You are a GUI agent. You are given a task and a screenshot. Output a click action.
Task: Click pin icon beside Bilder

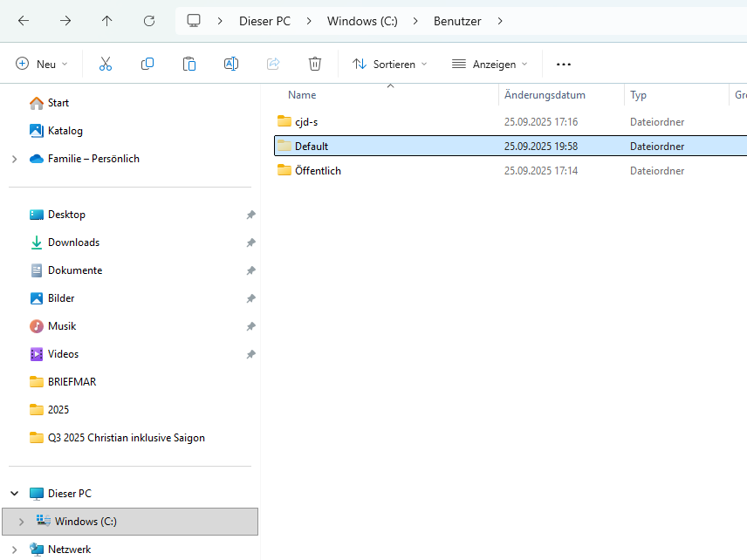coord(250,298)
